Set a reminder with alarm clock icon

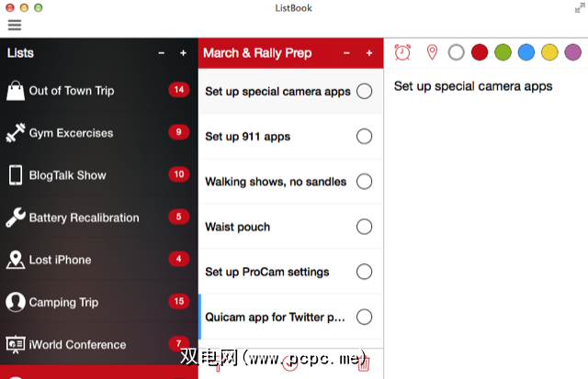click(x=402, y=52)
